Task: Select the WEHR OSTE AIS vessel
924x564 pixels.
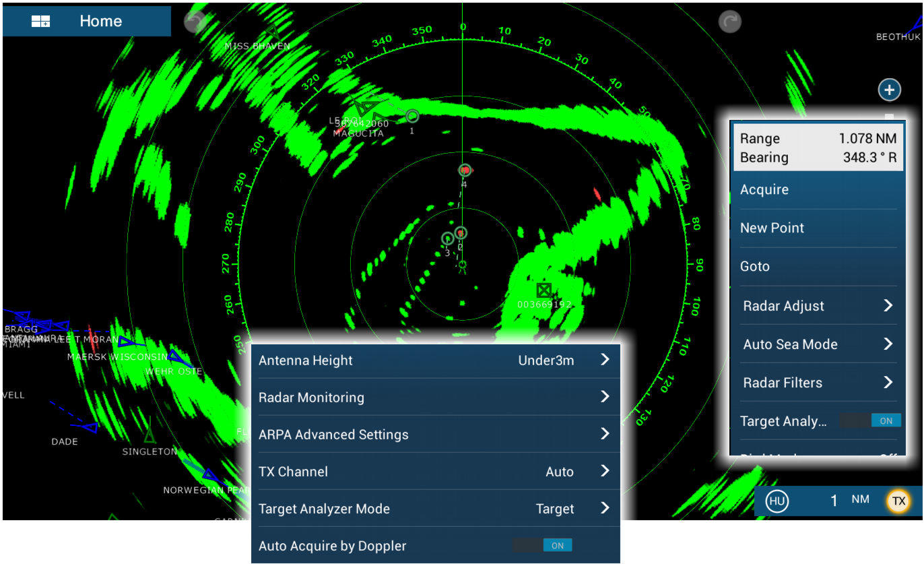Action: point(176,355)
